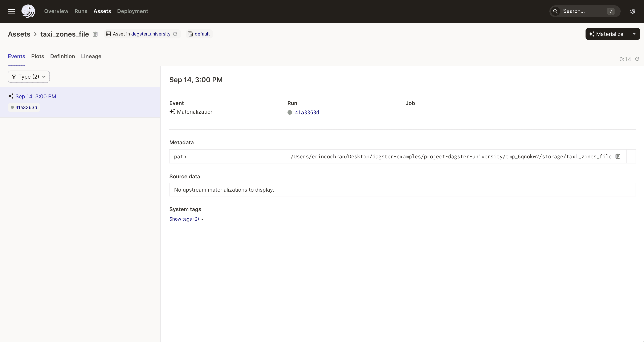Image resolution: width=644 pixels, height=342 pixels.
Task: Click the Dagster logo
Action: [28, 11]
